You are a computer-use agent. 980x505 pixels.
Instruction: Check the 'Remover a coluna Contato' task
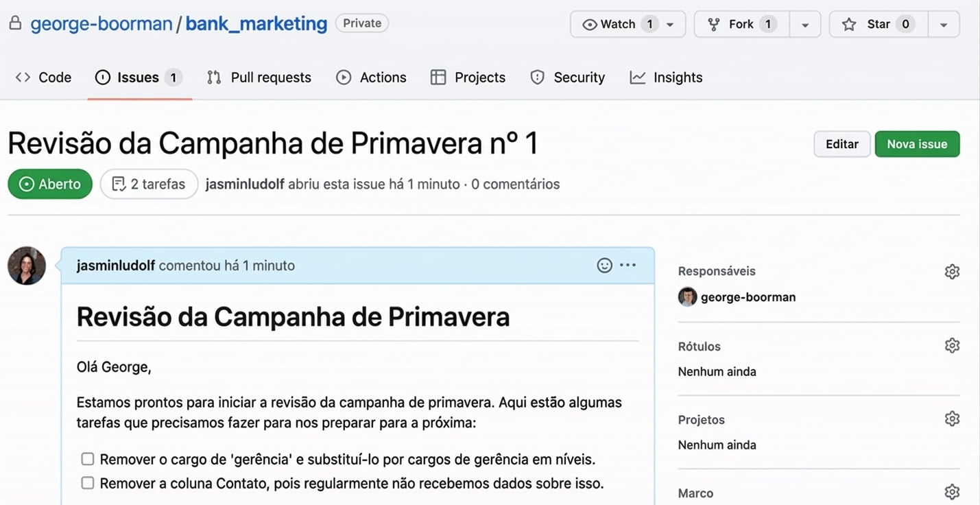[87, 483]
